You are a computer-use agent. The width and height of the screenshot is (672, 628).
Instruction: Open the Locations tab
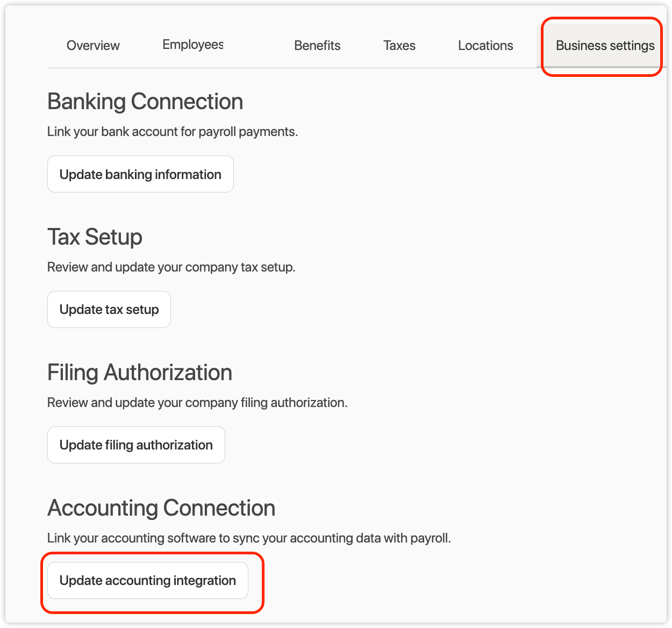[x=485, y=46]
